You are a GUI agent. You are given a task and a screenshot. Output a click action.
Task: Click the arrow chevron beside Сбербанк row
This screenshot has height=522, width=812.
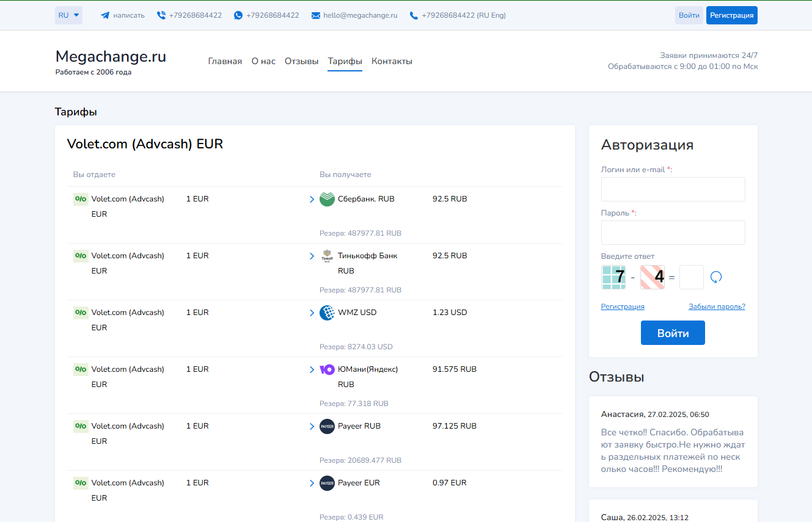coord(312,200)
